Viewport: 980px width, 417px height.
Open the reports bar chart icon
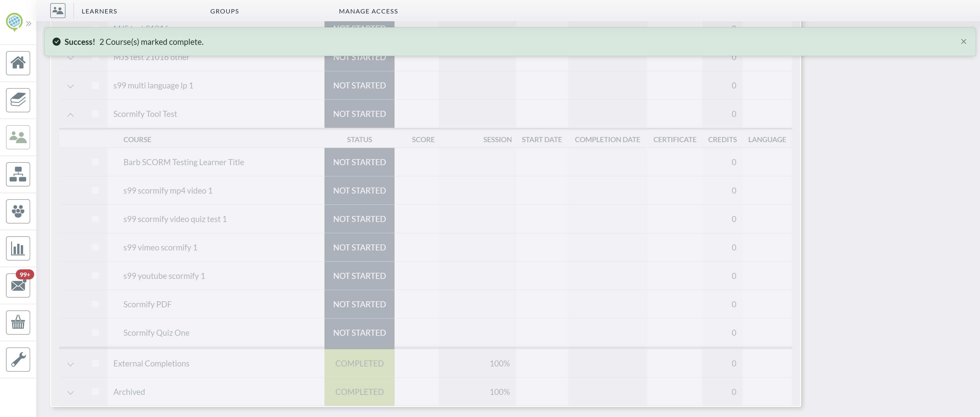tap(18, 248)
